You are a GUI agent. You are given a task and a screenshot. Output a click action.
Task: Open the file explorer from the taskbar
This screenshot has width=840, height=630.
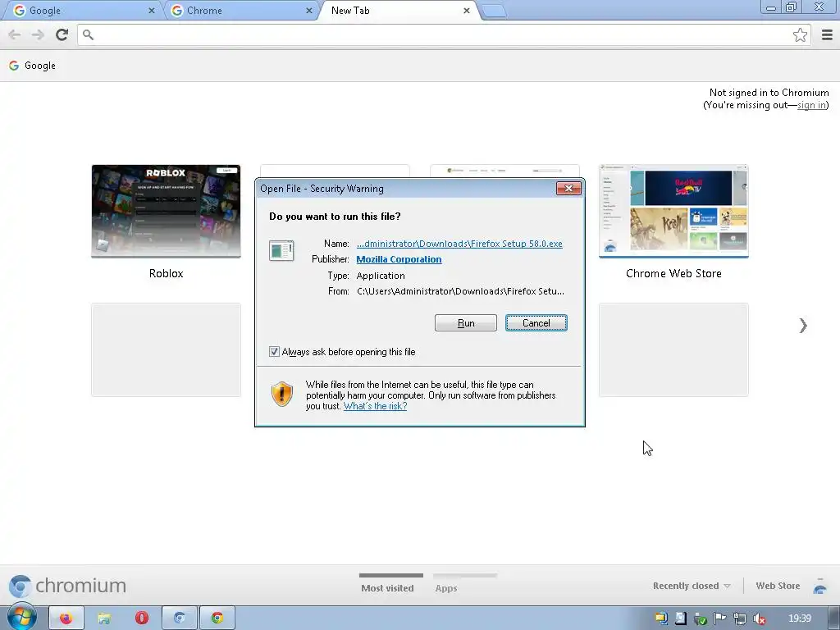point(104,619)
